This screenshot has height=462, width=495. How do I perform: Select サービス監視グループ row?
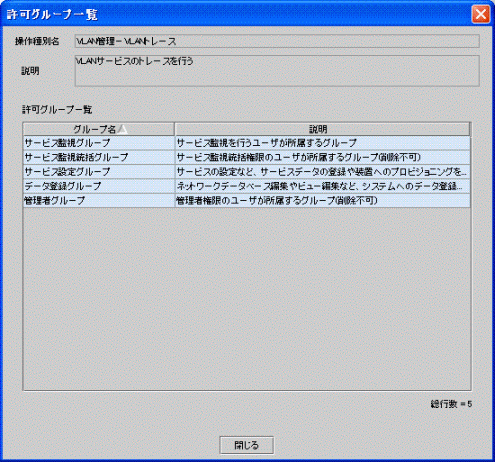247,143
